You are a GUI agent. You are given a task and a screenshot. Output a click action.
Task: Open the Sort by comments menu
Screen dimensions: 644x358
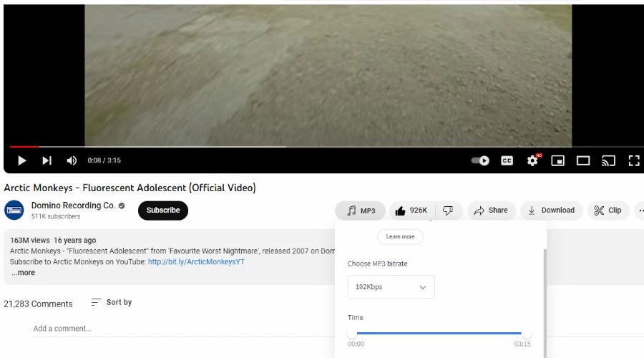click(x=112, y=302)
